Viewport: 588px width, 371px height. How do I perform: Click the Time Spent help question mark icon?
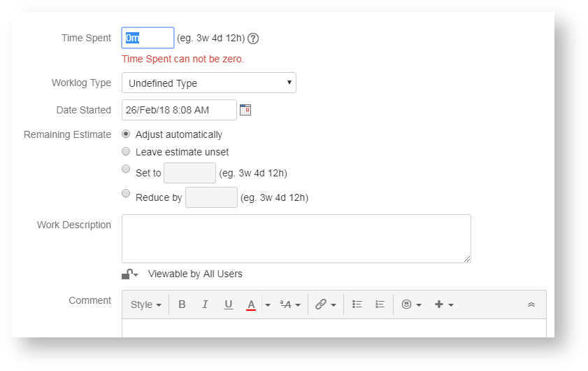click(x=253, y=38)
